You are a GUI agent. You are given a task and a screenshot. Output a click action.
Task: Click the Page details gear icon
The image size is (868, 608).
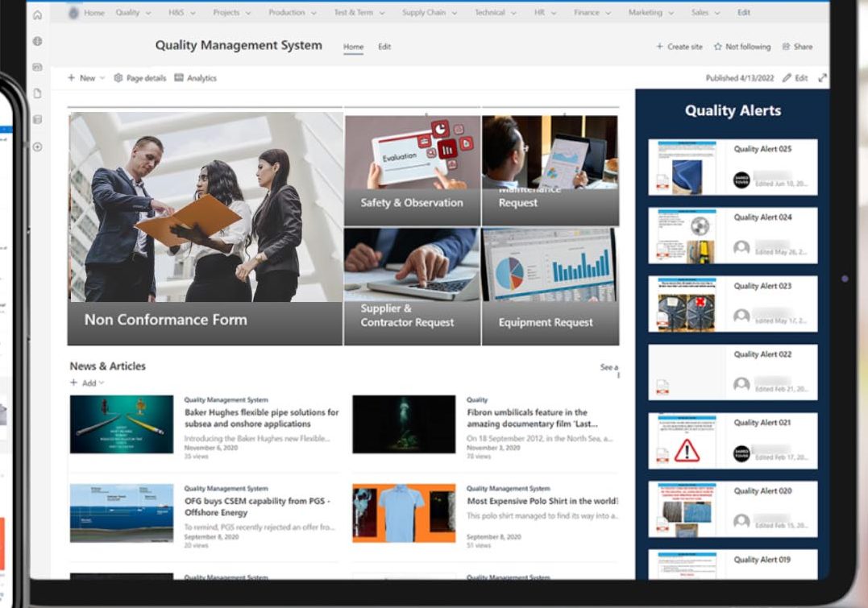point(118,78)
